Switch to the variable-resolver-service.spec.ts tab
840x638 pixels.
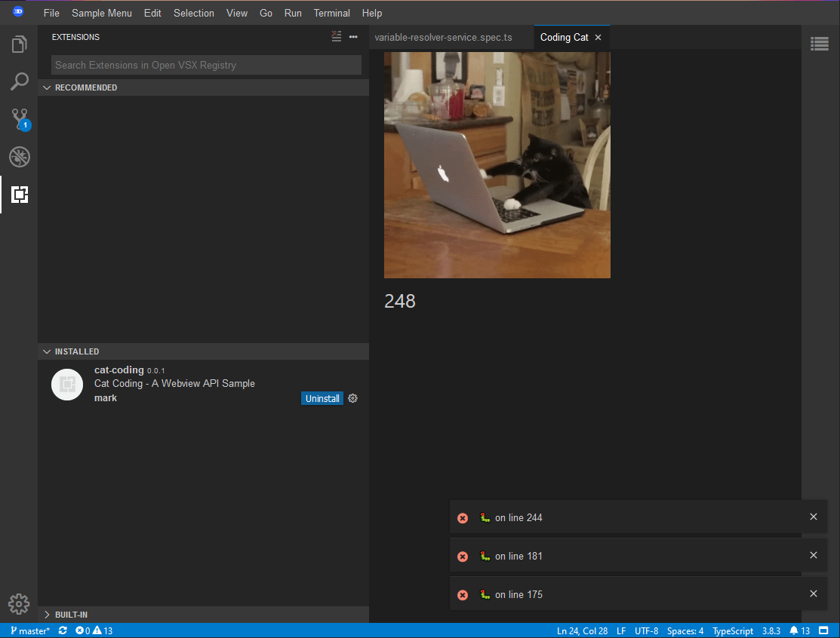(444, 36)
